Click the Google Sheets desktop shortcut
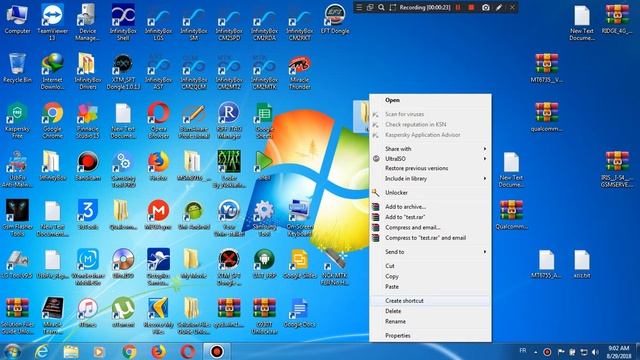This screenshot has height=360, width=640. (264, 121)
